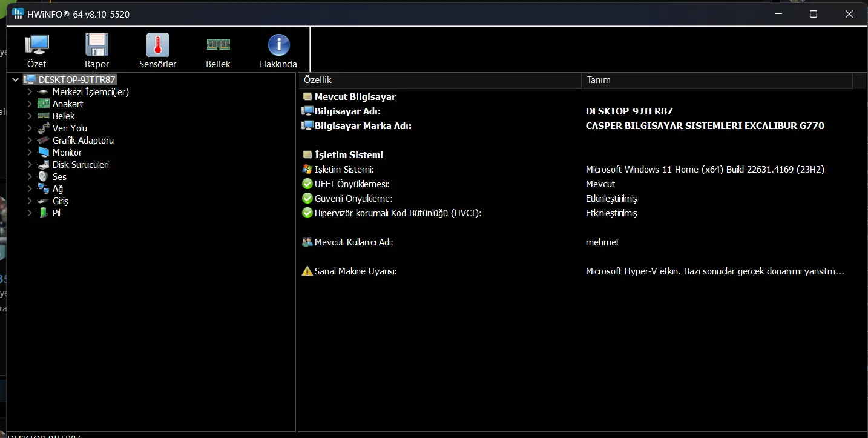Click the users icon beside Mevcut Kullanıcı Adı
The width and height of the screenshot is (868, 438).
point(307,242)
